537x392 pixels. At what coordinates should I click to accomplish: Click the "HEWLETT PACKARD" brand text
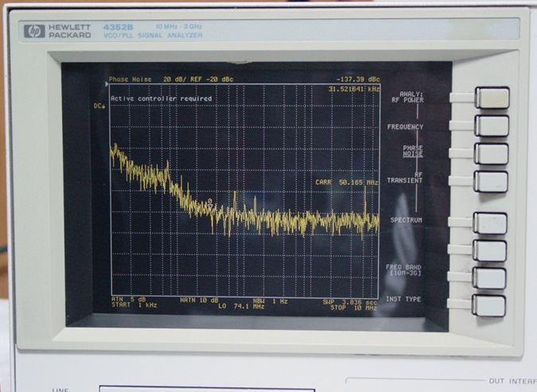pos(70,31)
